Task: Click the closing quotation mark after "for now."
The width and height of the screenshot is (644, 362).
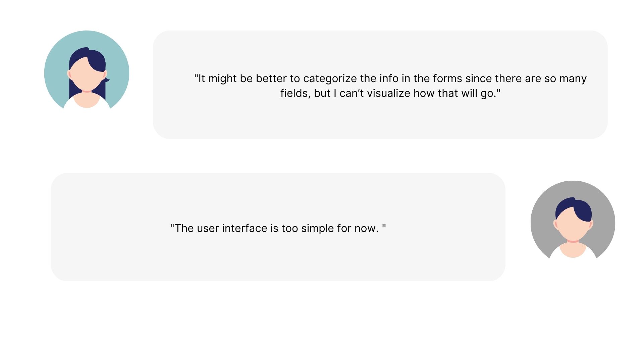Action: (x=384, y=226)
